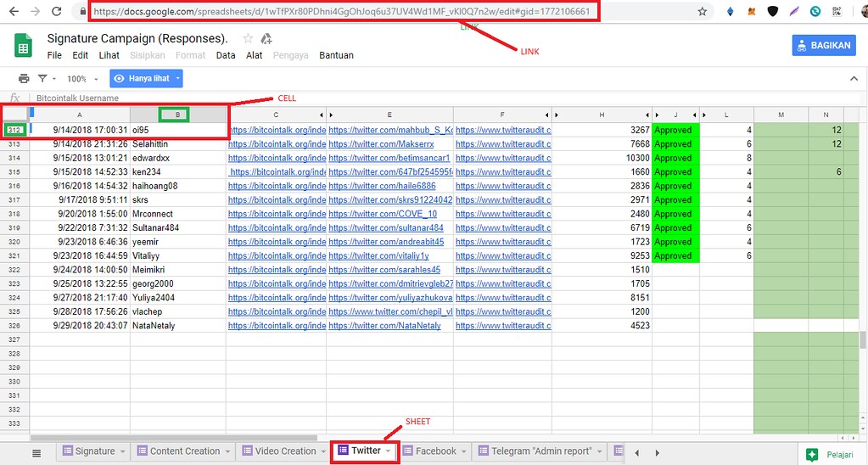Open the File menu
868x465 pixels.
click(x=54, y=55)
